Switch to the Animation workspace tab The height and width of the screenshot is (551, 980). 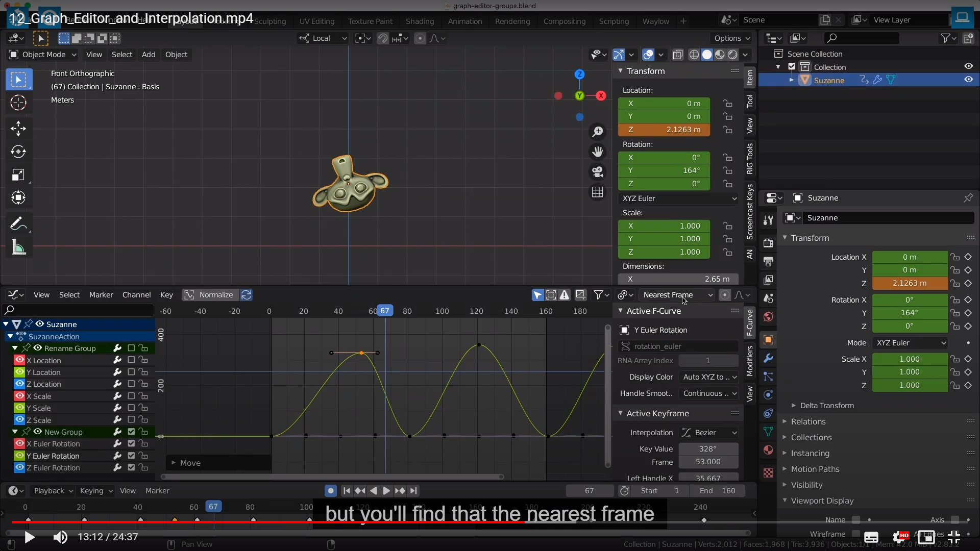[x=464, y=21]
